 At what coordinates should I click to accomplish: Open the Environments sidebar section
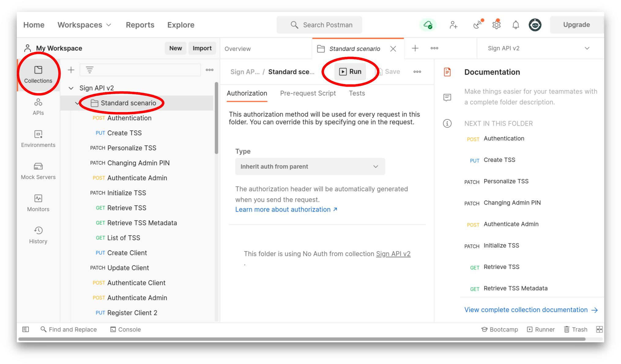[38, 139]
